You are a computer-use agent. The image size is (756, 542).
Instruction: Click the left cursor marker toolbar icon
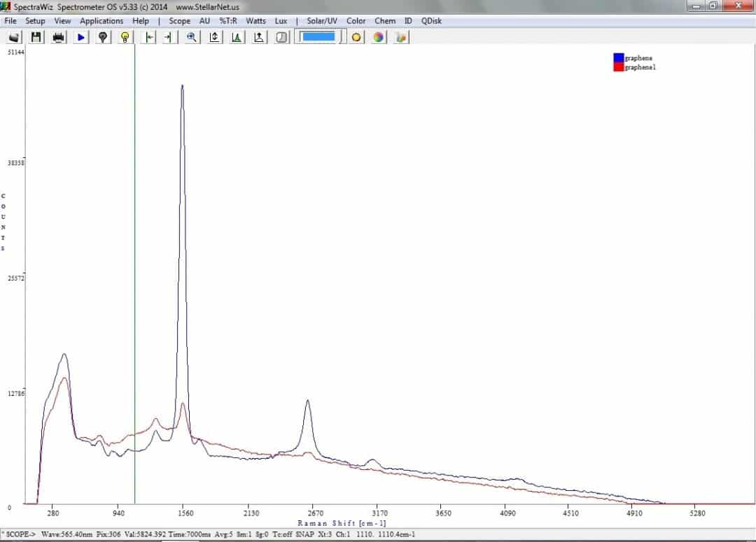pyautogui.click(x=148, y=37)
